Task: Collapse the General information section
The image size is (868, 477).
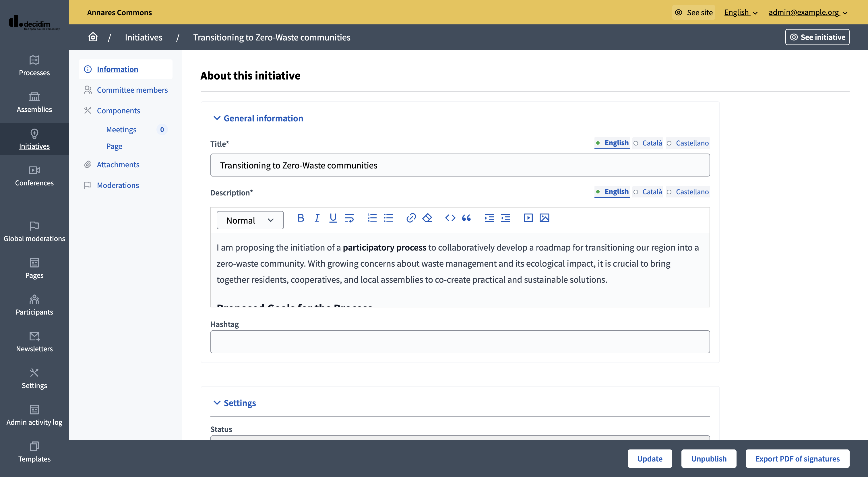Action: tap(258, 118)
